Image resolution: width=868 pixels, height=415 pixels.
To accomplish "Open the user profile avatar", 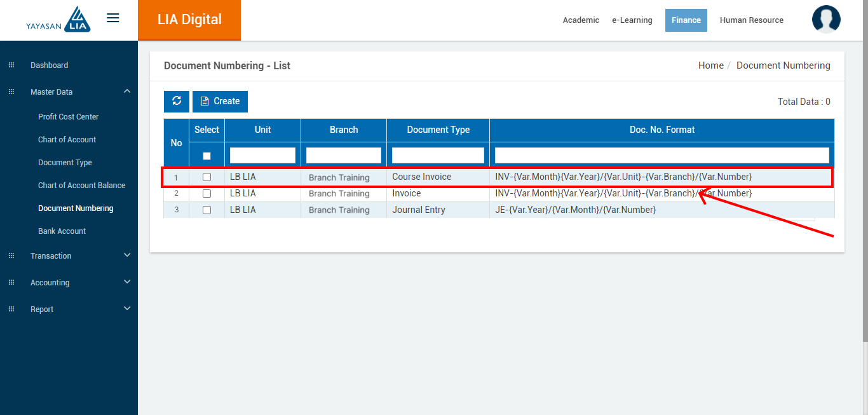I will pos(826,19).
